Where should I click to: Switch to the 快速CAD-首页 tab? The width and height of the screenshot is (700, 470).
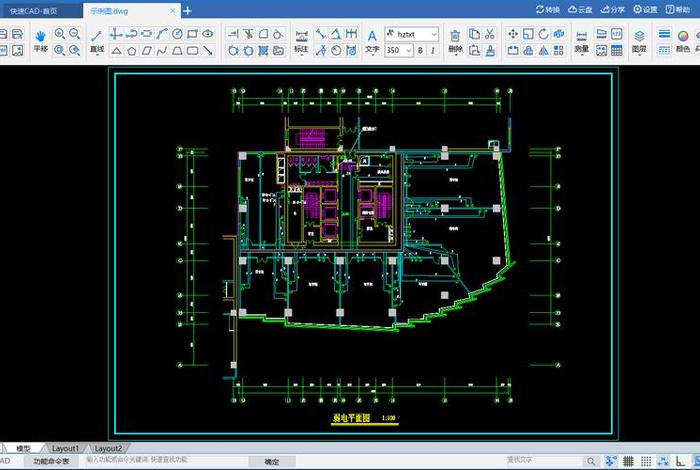pyautogui.click(x=33, y=10)
